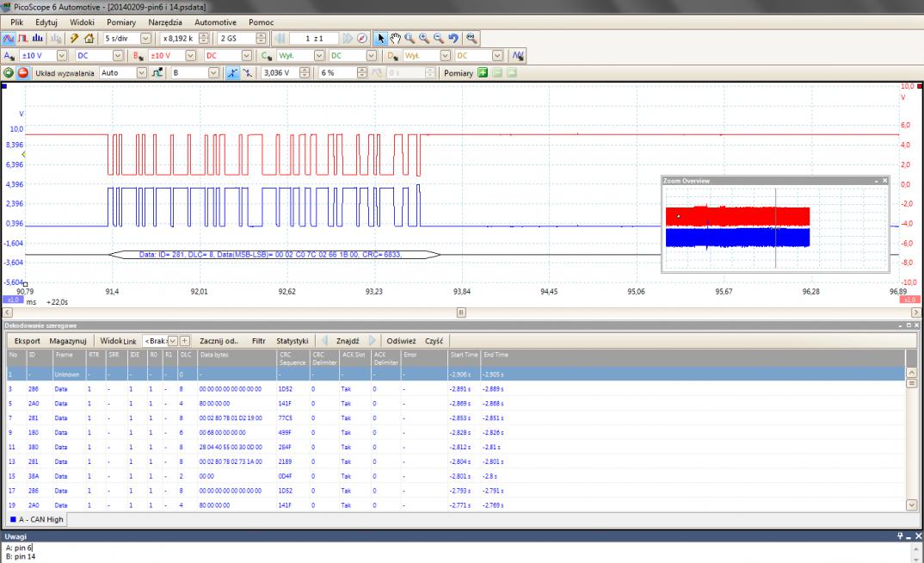
Task: Select the hand pan tool
Action: click(x=395, y=38)
